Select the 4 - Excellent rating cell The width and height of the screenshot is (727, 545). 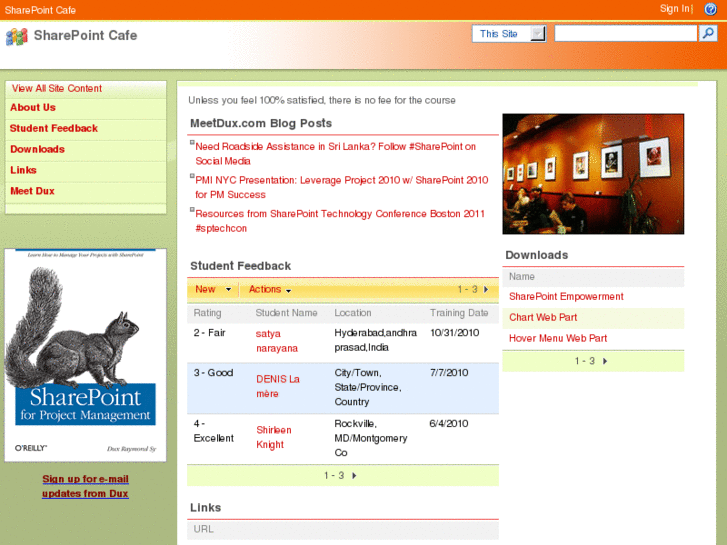click(x=214, y=431)
